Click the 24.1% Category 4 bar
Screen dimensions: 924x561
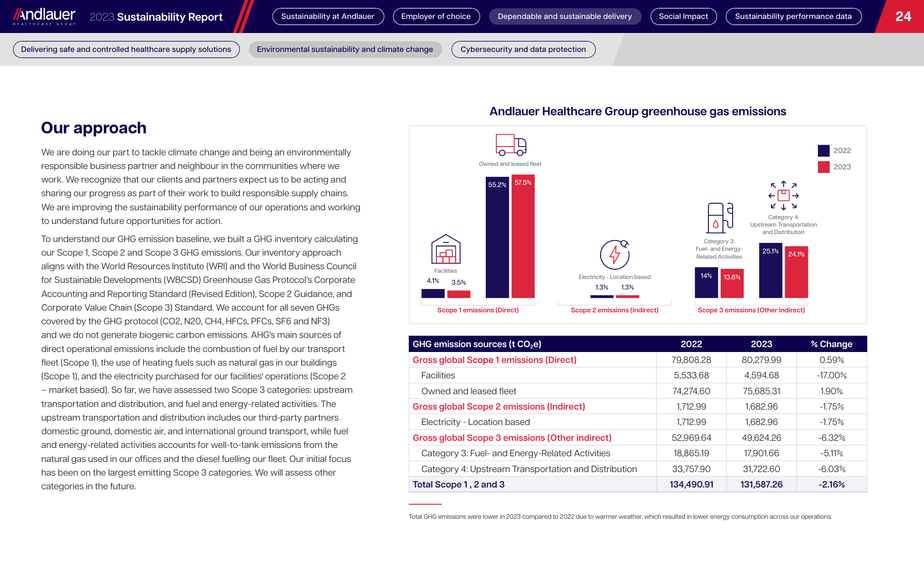(x=796, y=272)
